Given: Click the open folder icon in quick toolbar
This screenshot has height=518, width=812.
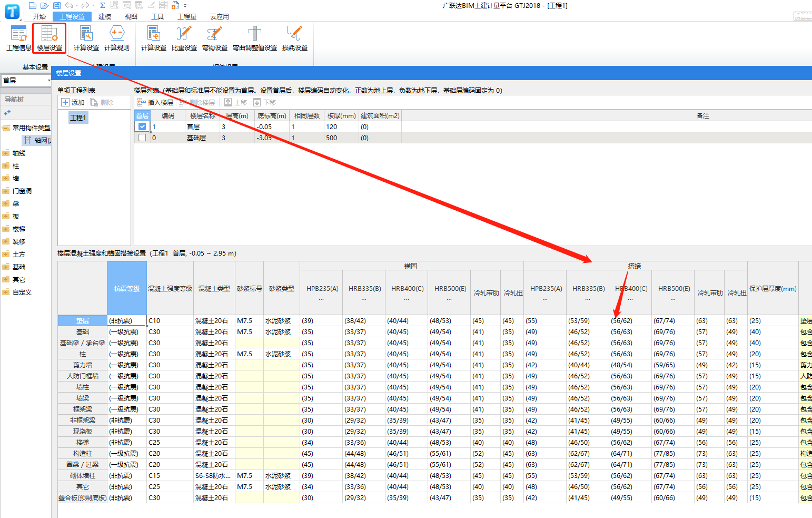Looking at the screenshot, I should coord(44,5).
